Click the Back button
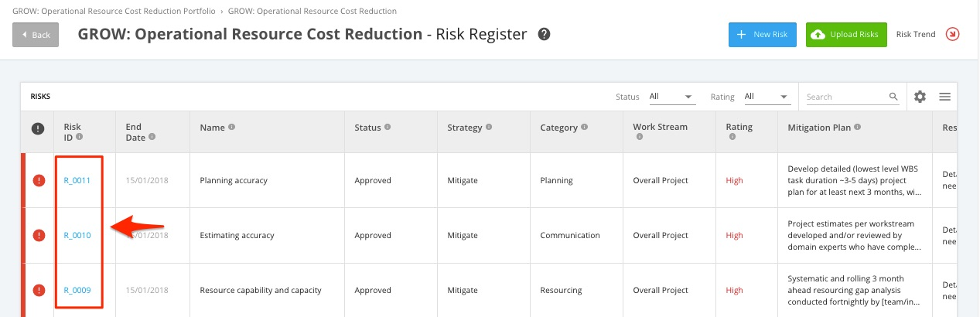Screen dimensions: 980x317 tap(36, 35)
